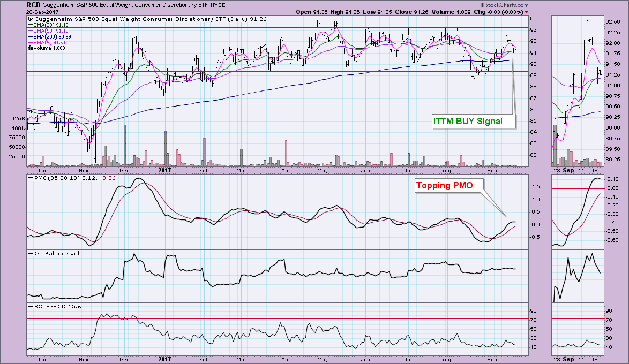
Task: Click the purple EMA(50) legend line swatch
Action: 30,31
